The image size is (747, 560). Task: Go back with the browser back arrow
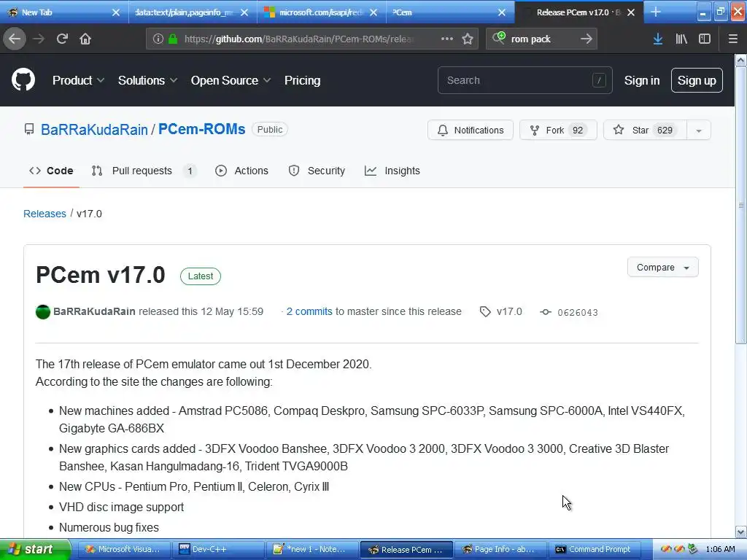(15, 39)
